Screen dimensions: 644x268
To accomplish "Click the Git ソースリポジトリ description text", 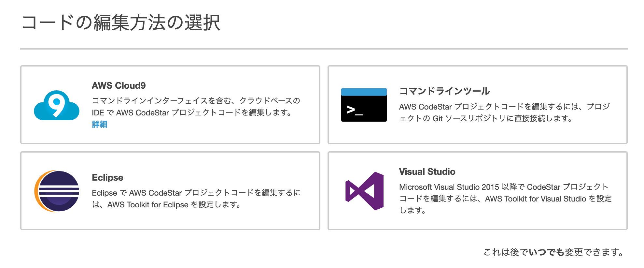I will [x=505, y=112].
